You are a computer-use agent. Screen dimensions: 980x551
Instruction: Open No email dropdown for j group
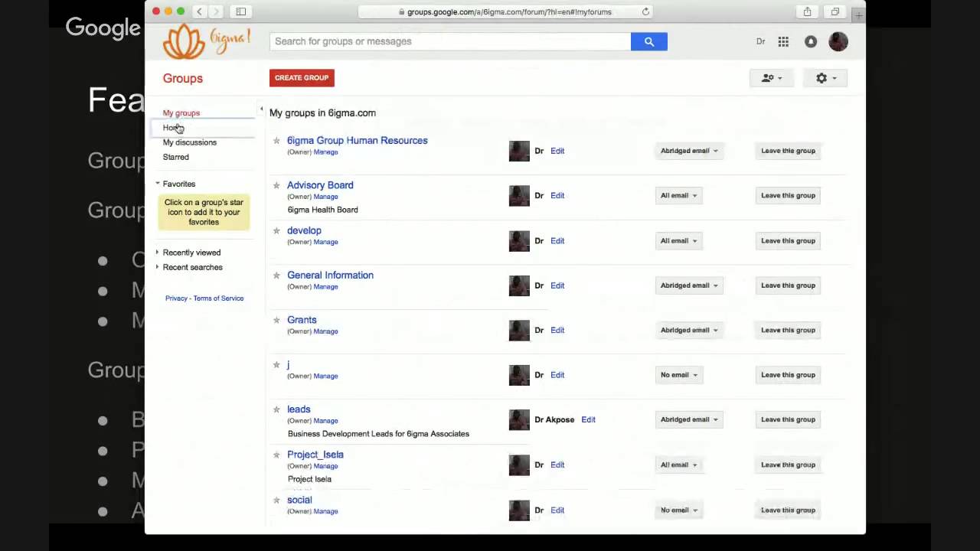678,375
